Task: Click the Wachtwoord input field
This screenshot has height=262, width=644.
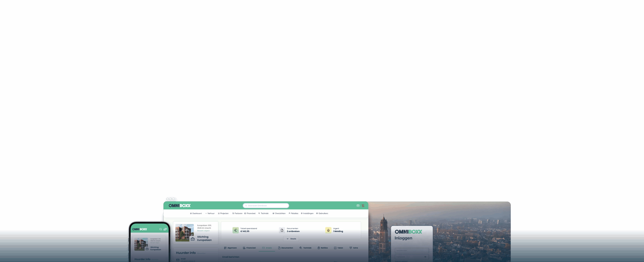Action: pos(412,257)
